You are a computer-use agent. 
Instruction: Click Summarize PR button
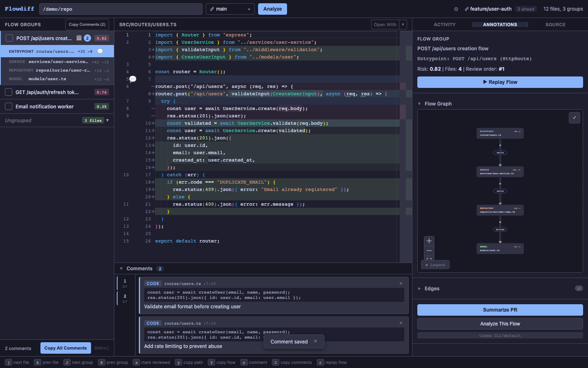pyautogui.click(x=500, y=310)
